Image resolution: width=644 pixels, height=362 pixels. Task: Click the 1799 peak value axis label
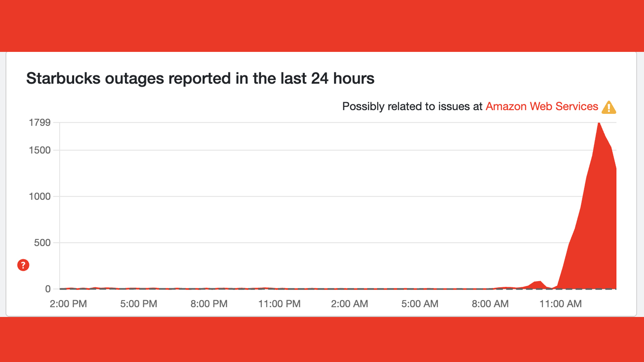[x=39, y=123]
